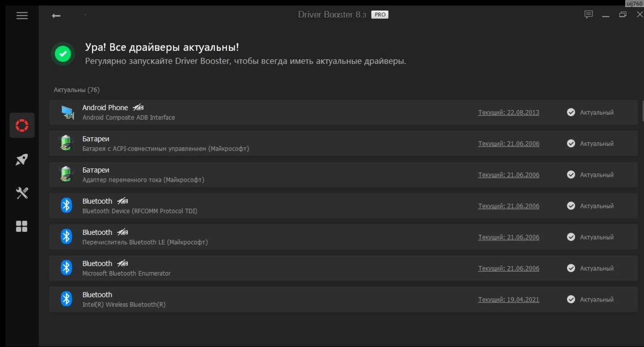644x347 pixels.
Task: Click the Актуальны (76) section header
Action: (76, 90)
